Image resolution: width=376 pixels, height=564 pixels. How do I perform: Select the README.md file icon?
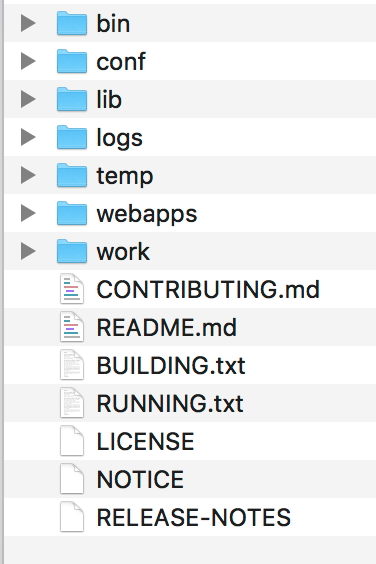pos(72,327)
